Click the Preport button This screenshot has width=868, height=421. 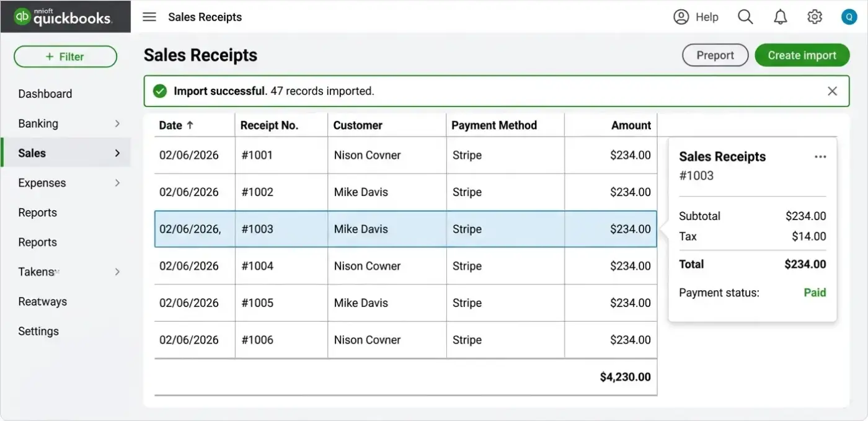point(715,55)
